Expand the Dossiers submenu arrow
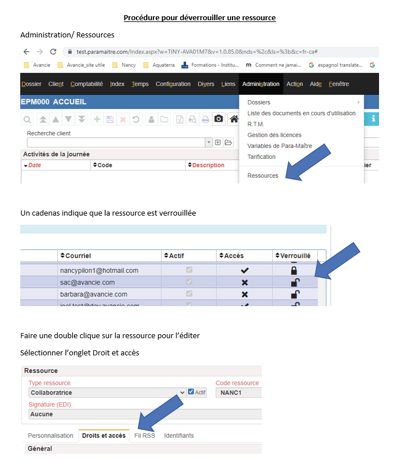Viewport: 397px width, 461px height. 359,102
